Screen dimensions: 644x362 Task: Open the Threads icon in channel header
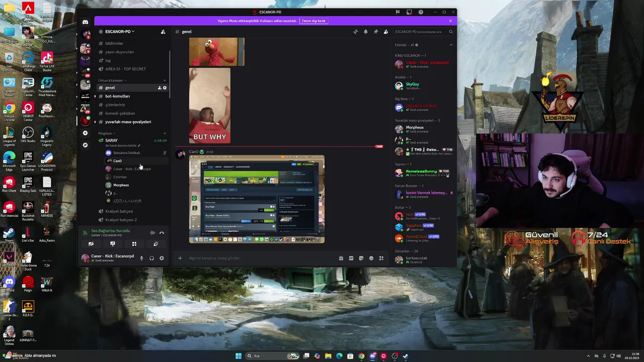coord(356,32)
